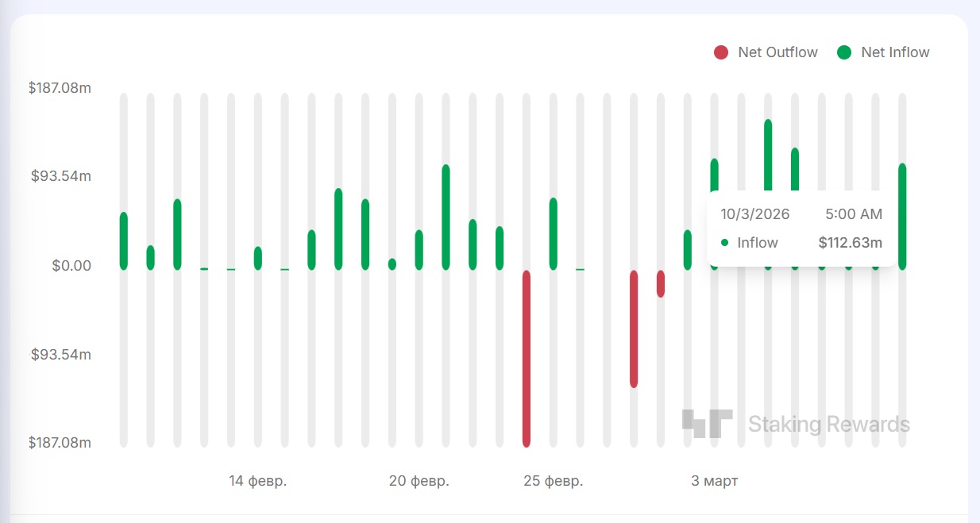Click the red Net Outflow legend dot
This screenshot has height=523, width=980.
(721, 52)
